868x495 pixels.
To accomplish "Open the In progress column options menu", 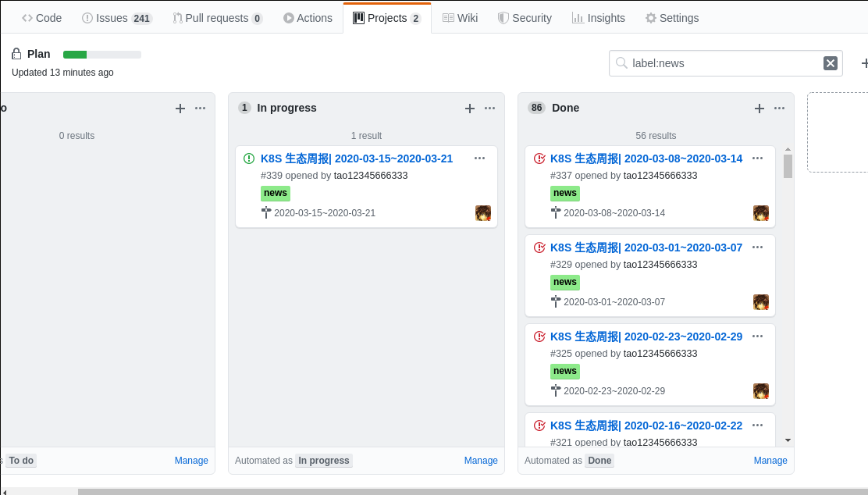I will click(490, 109).
